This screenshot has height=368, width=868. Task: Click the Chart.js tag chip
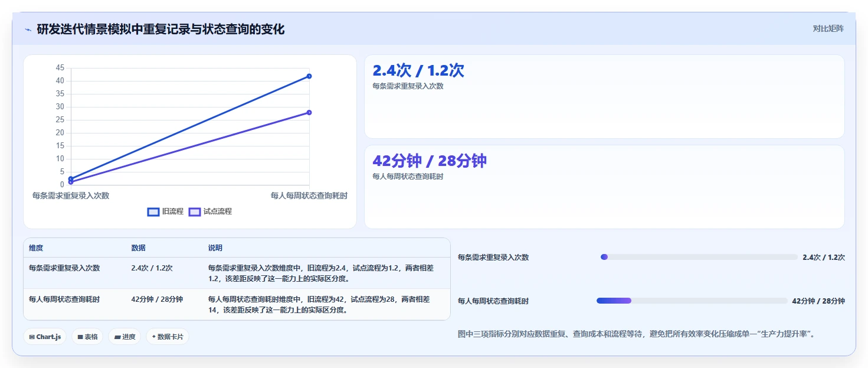45,337
